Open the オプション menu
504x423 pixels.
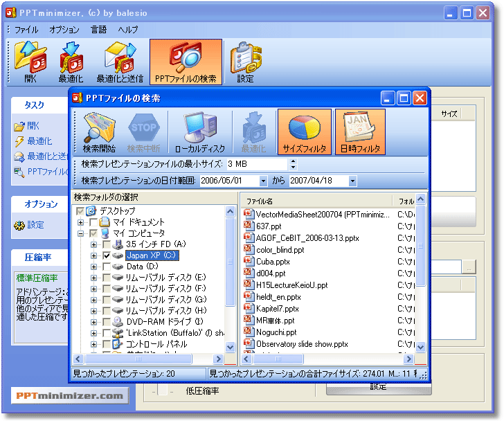click(x=64, y=30)
